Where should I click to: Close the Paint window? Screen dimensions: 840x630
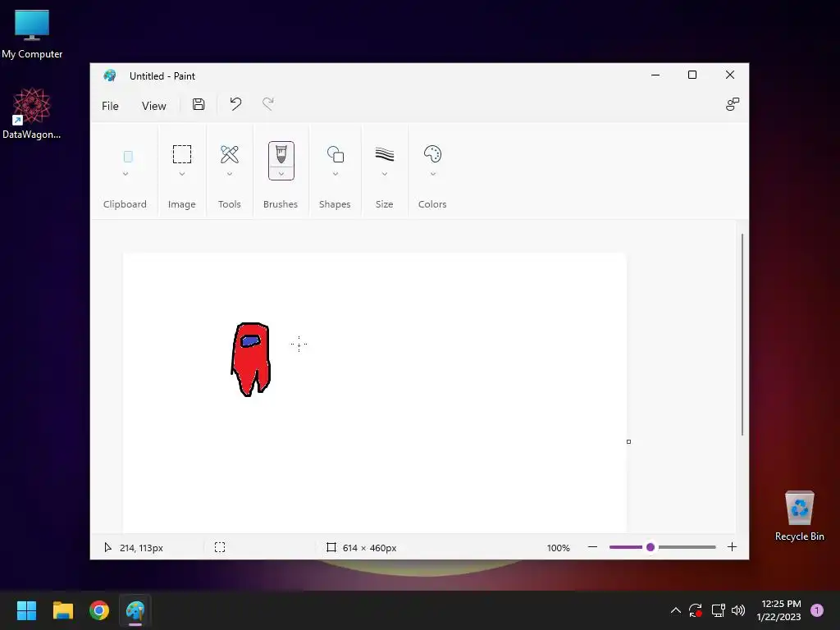[729, 75]
